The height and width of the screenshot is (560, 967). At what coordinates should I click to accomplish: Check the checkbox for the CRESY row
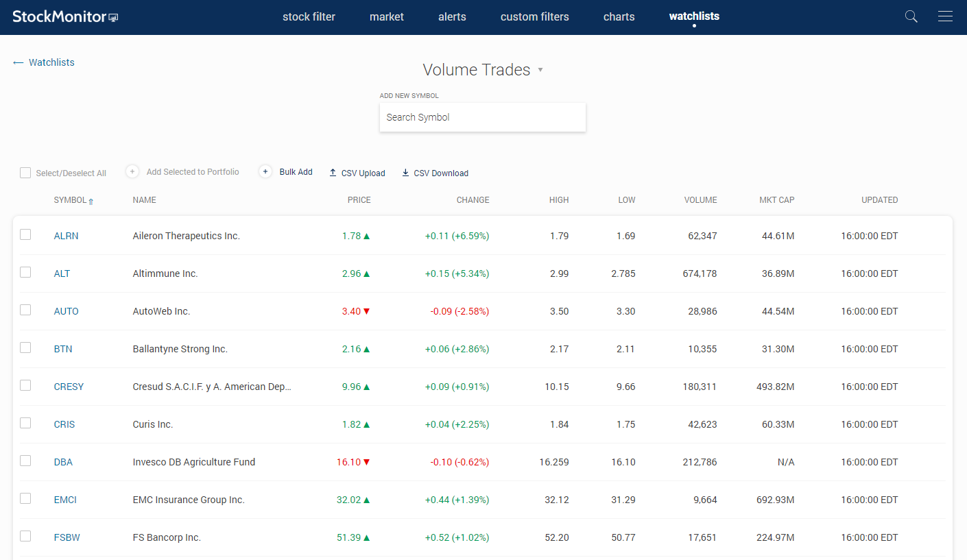25,385
